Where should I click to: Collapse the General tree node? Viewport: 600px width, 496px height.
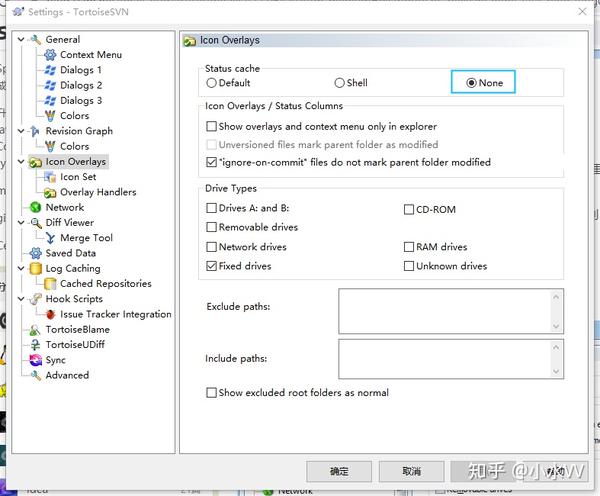point(21,39)
